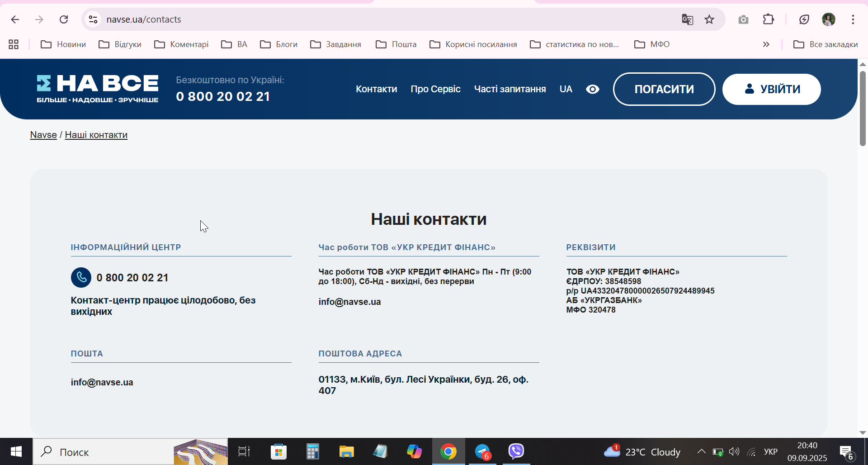The image size is (868, 465).
Task: Open the Новини bookmarks folder
Action: tap(63, 44)
